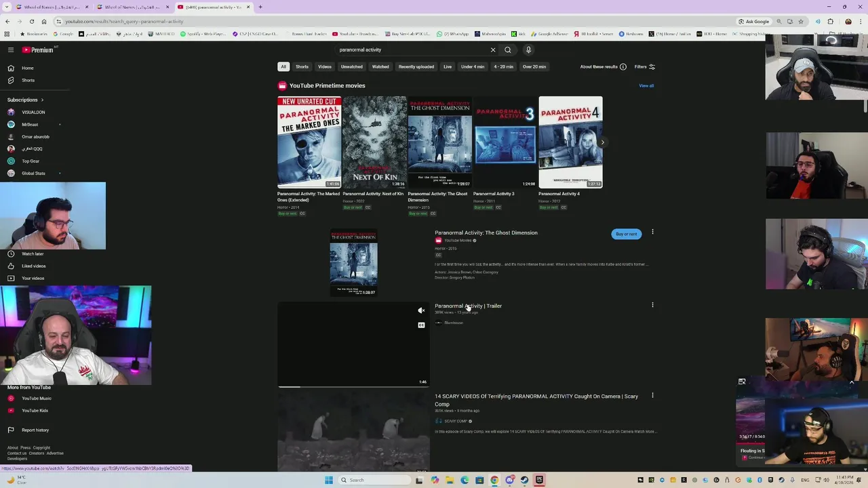This screenshot has width=868, height=488.
Task: Open the tab search dropdown arrow
Action: (x=7, y=7)
